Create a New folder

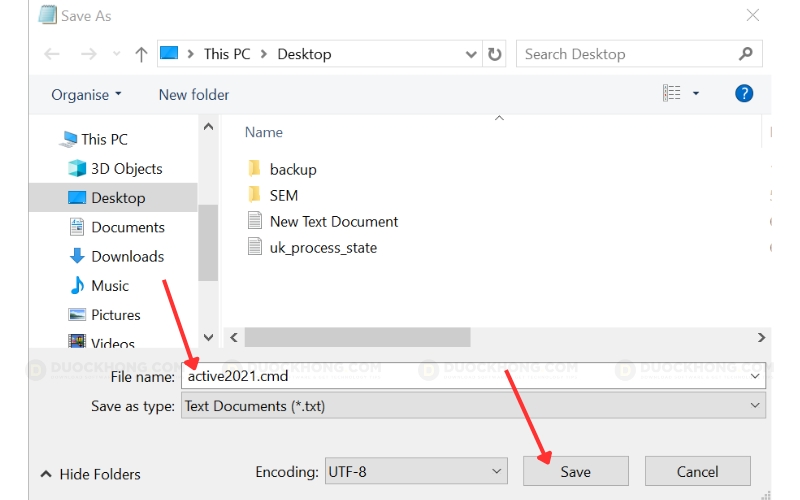click(x=193, y=95)
